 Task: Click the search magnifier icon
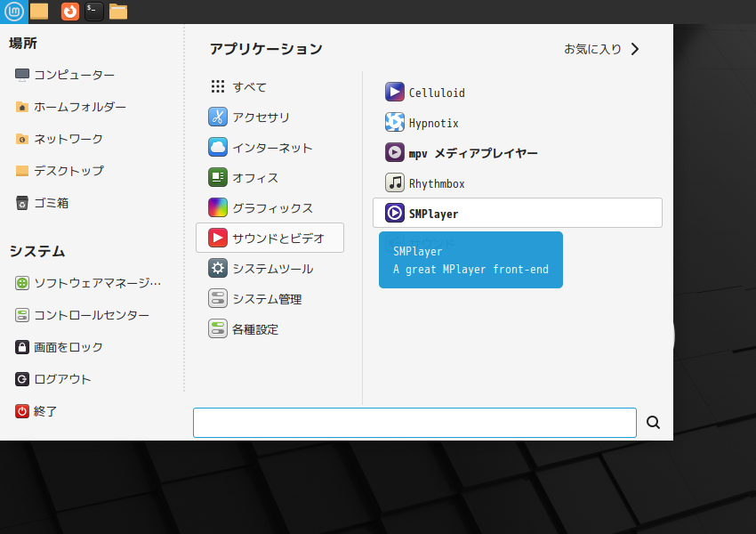tap(654, 423)
